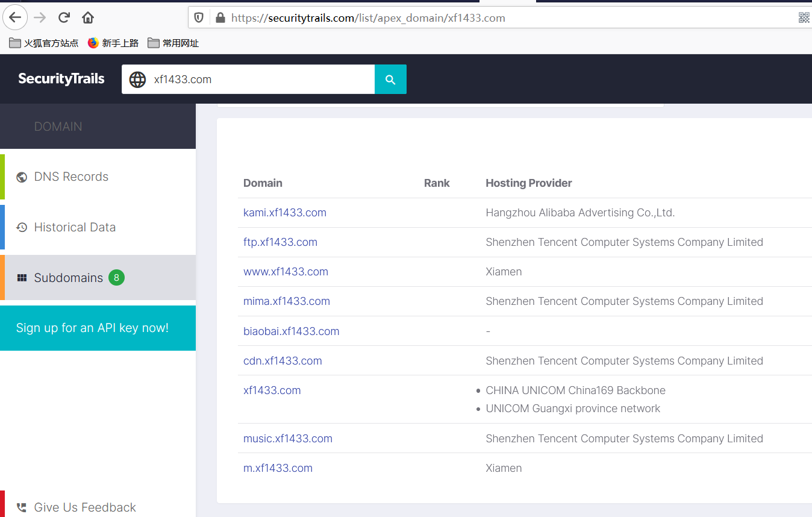Click the SecurityTrails logo
812x517 pixels.
point(61,79)
